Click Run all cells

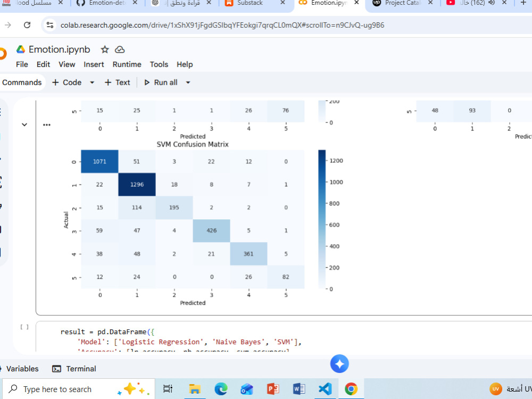coord(161,82)
